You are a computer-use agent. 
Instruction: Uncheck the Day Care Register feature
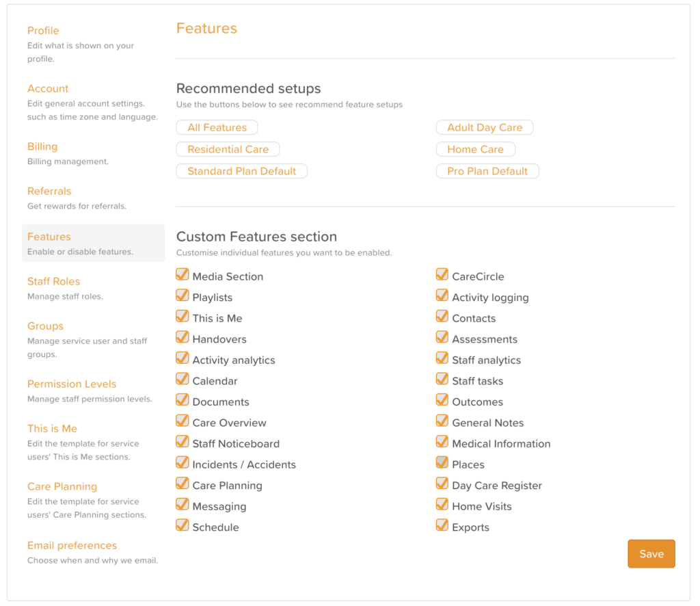click(442, 484)
